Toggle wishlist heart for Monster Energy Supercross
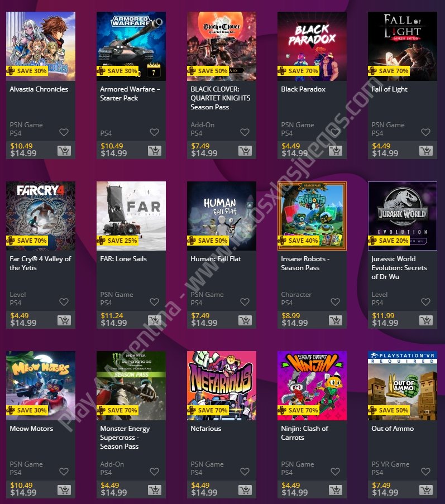The height and width of the screenshot is (504, 445). [154, 472]
